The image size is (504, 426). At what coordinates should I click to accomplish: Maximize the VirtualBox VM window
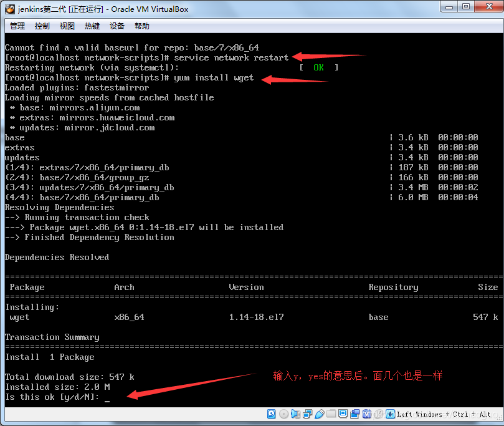click(x=466, y=7)
